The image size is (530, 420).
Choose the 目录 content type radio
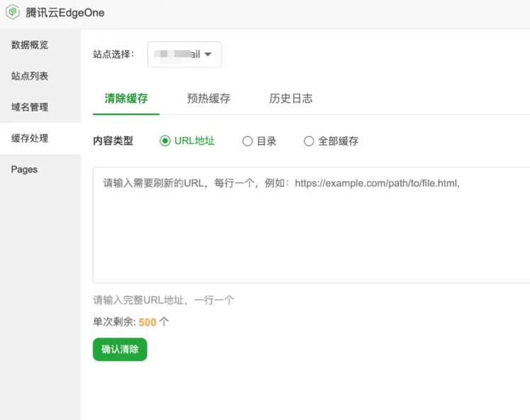click(248, 141)
